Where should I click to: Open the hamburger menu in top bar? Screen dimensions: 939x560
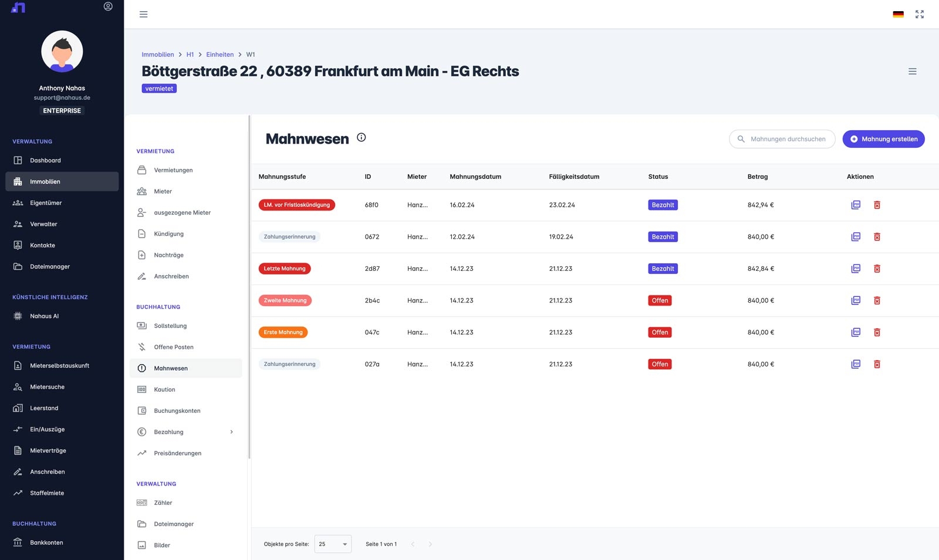click(143, 14)
